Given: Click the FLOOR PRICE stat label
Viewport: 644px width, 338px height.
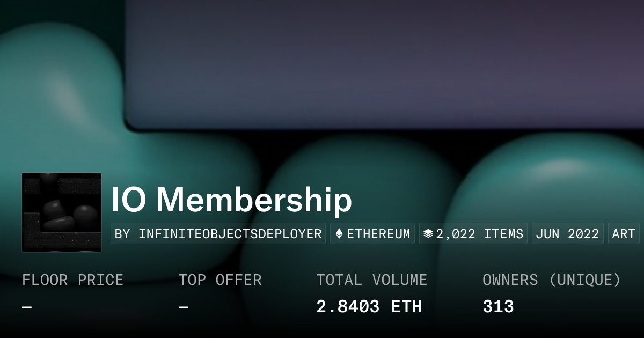Looking at the screenshot, I should pyautogui.click(x=72, y=280).
